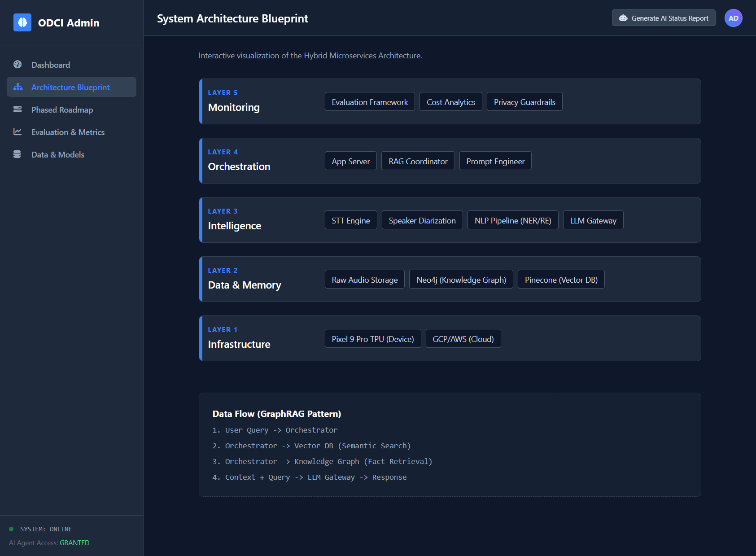Click the green system online status dot
The image size is (756, 556).
[x=11, y=529]
